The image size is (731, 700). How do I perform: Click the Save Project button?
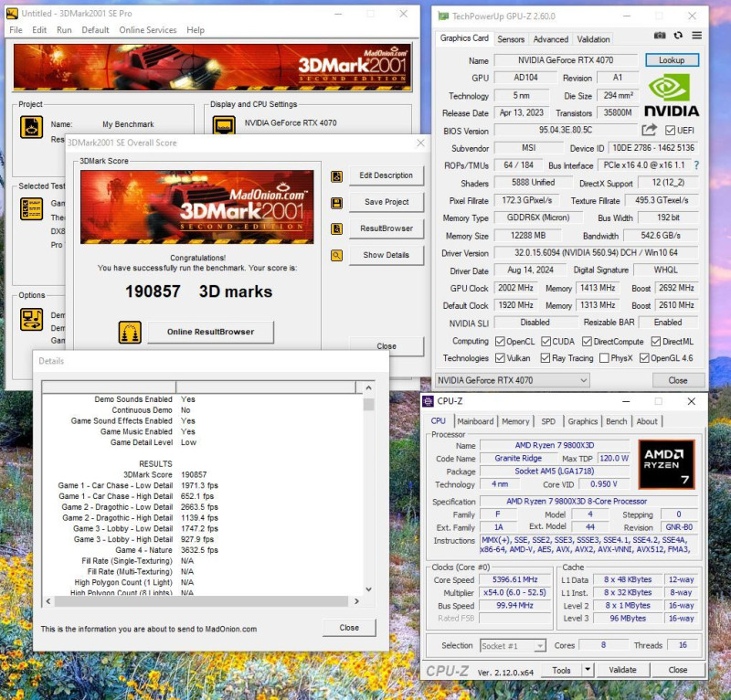386,202
